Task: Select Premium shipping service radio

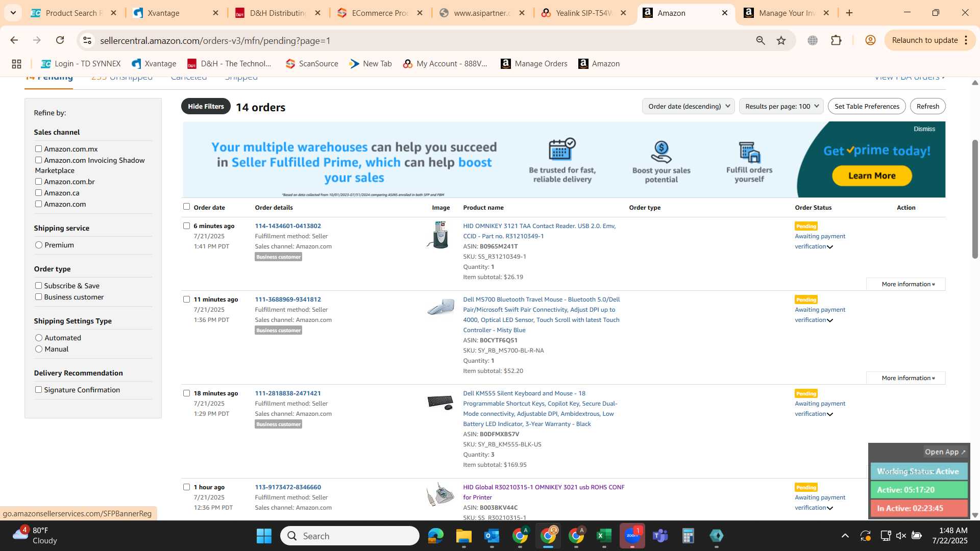Action: pyautogui.click(x=39, y=245)
